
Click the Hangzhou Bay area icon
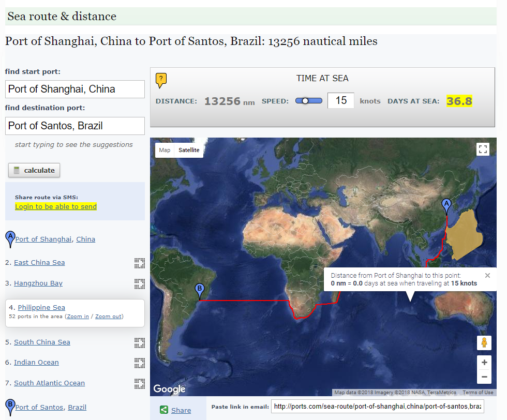(x=140, y=283)
